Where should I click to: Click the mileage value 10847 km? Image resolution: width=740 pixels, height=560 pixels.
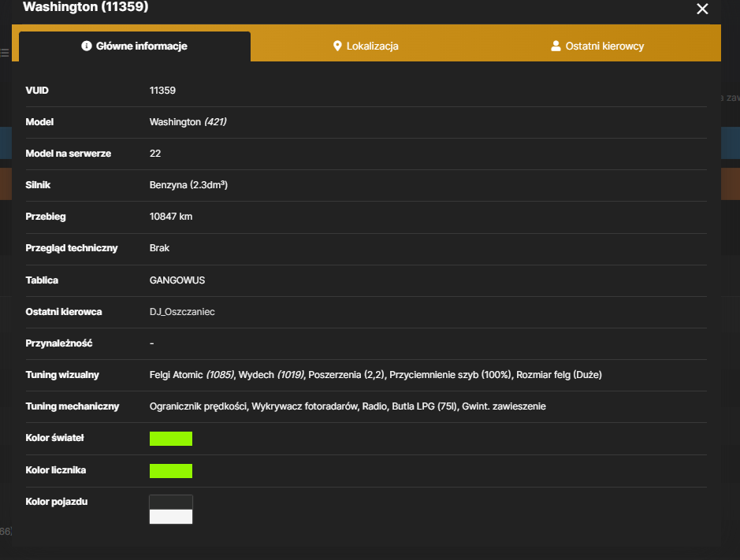coord(171,217)
